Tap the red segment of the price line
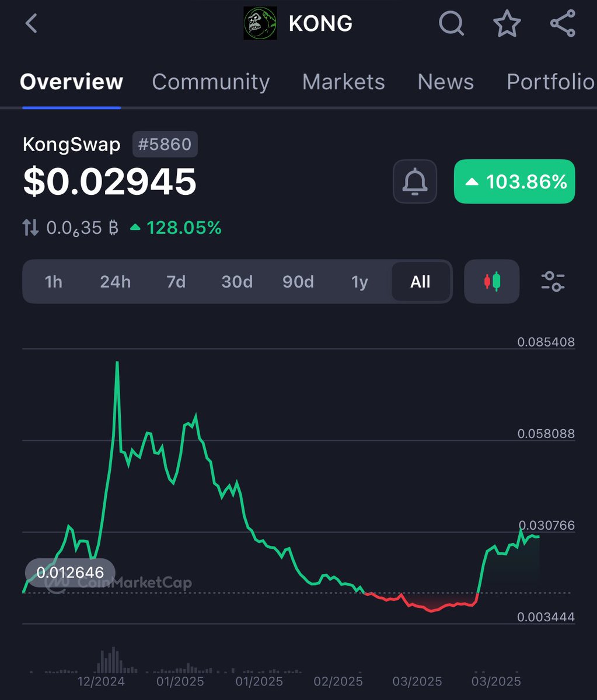 [x=420, y=603]
